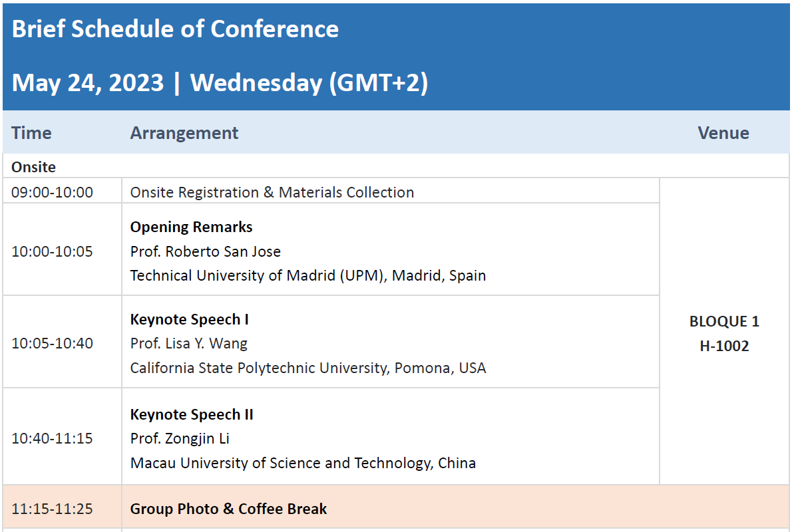Click Technical University of Madrid line
Viewport: 792px width, 532px height.
pos(308,275)
